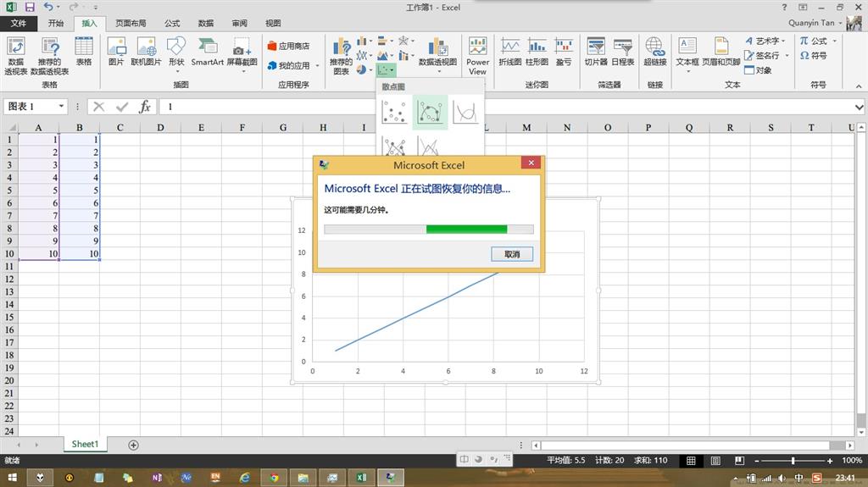Screen dimensions: 868x487
Task: Click the Cancel (取消) button in dialog
Action: tap(512, 254)
